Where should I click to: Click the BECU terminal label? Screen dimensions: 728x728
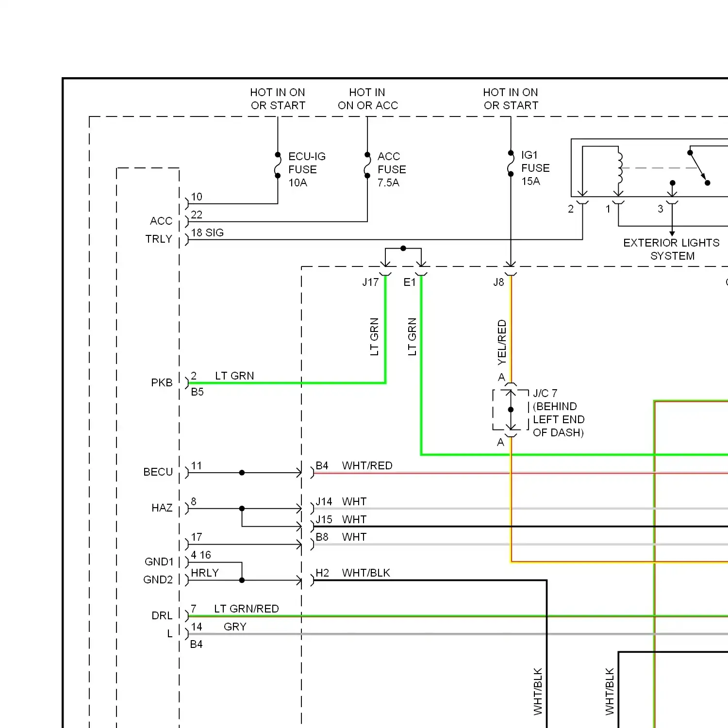pos(158,472)
